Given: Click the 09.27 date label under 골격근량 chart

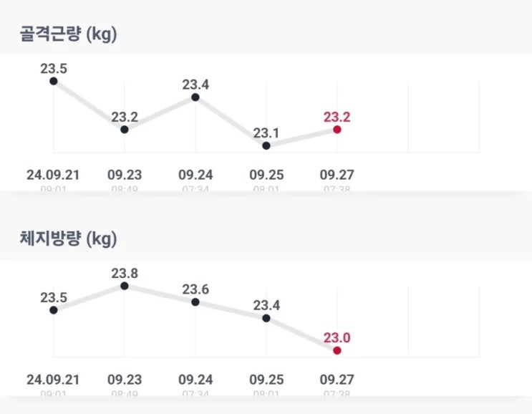Looking at the screenshot, I should tap(337, 174).
